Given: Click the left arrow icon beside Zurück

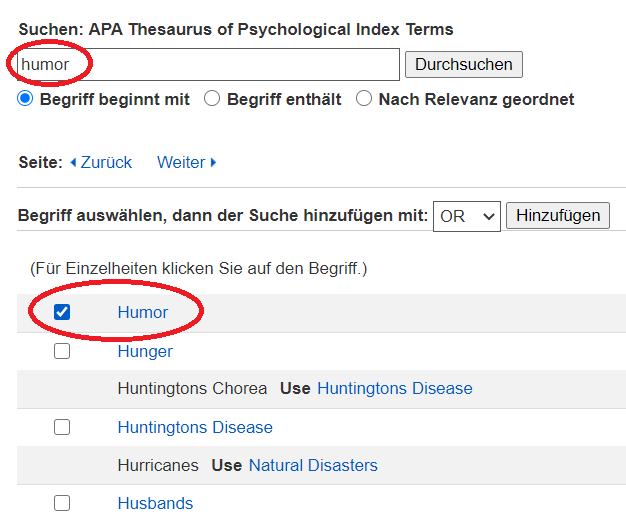Looking at the screenshot, I should coord(73,162).
